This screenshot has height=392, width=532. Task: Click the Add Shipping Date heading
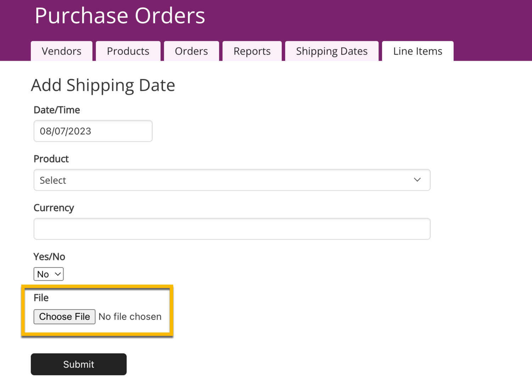point(103,85)
